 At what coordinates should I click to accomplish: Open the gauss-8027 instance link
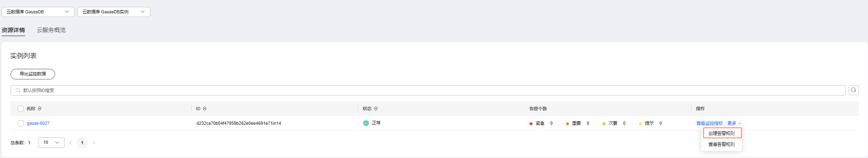point(38,123)
